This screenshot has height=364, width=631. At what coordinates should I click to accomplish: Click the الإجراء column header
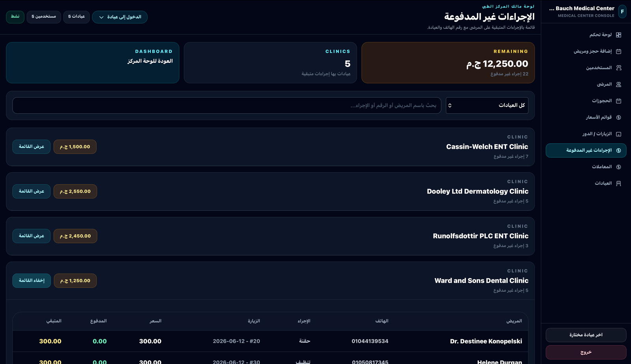[x=304, y=321]
